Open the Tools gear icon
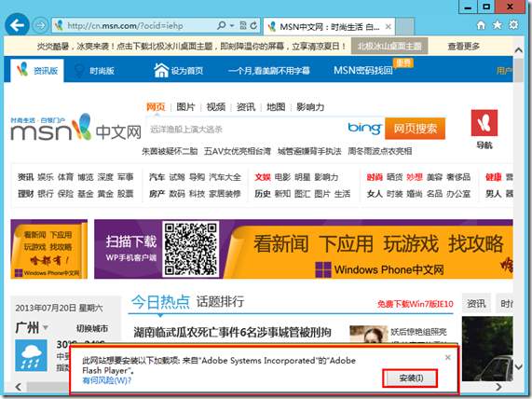 pos(513,25)
